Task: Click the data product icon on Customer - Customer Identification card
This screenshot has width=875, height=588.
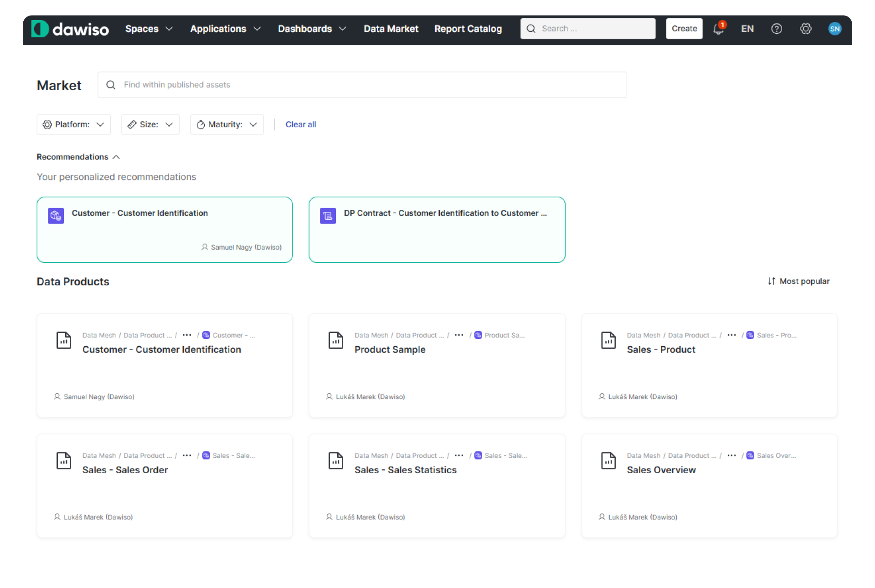Action: coord(55,215)
